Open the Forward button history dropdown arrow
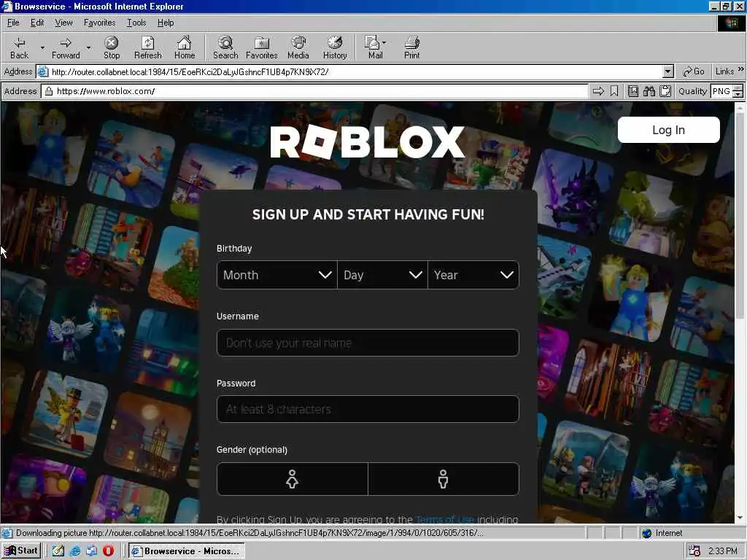The image size is (747, 560). 88,47
